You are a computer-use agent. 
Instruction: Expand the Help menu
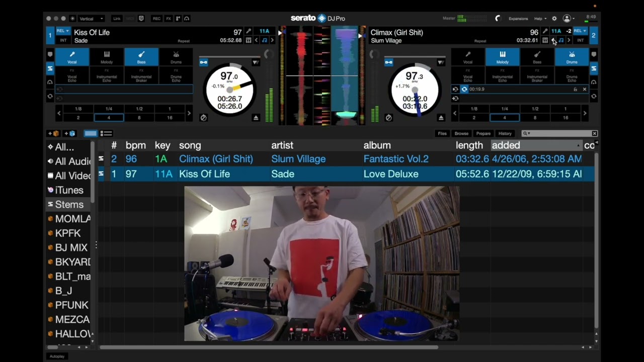(x=540, y=19)
